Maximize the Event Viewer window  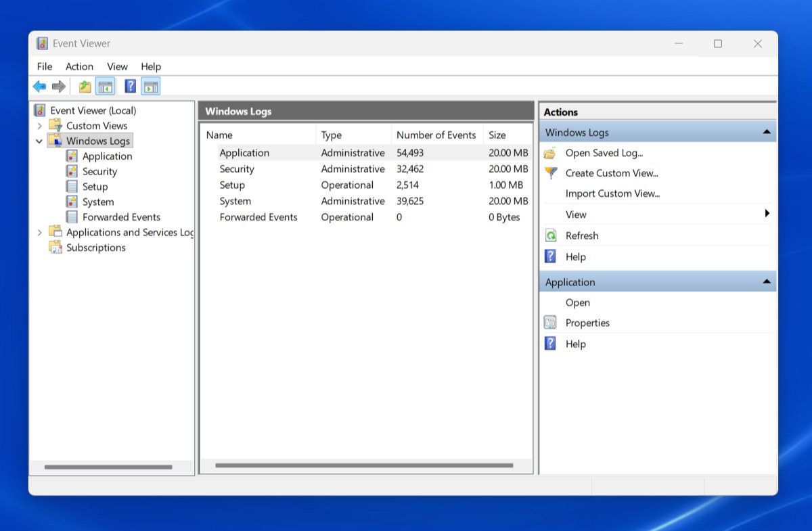click(x=718, y=43)
